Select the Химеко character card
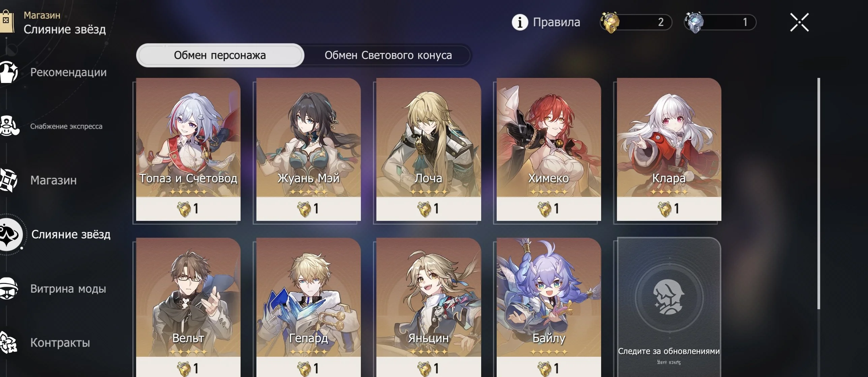 click(549, 149)
